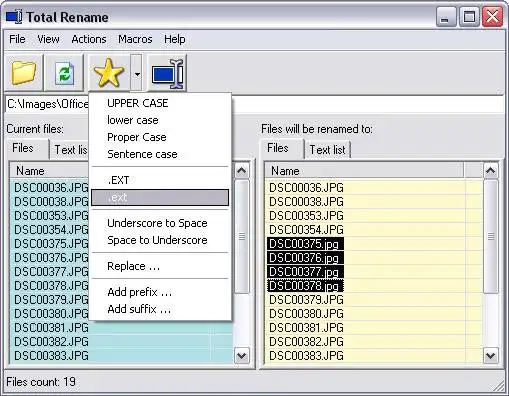Select Proper Case menu entry
This screenshot has width=509, height=396.
click(x=160, y=137)
